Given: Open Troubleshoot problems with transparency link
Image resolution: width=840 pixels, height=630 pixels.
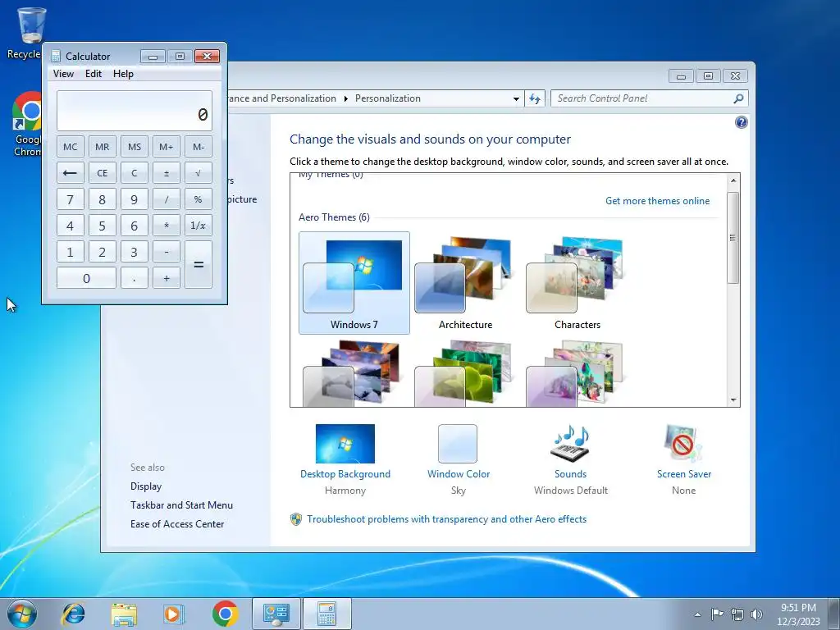Looking at the screenshot, I should coord(446,519).
